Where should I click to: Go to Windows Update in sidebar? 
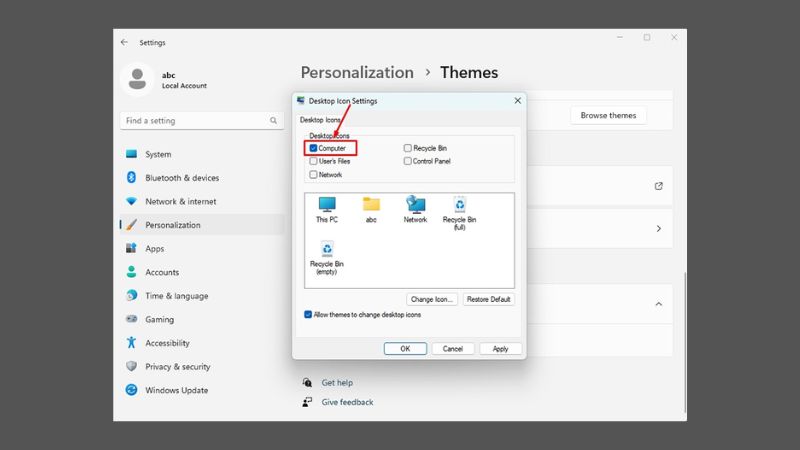[176, 390]
